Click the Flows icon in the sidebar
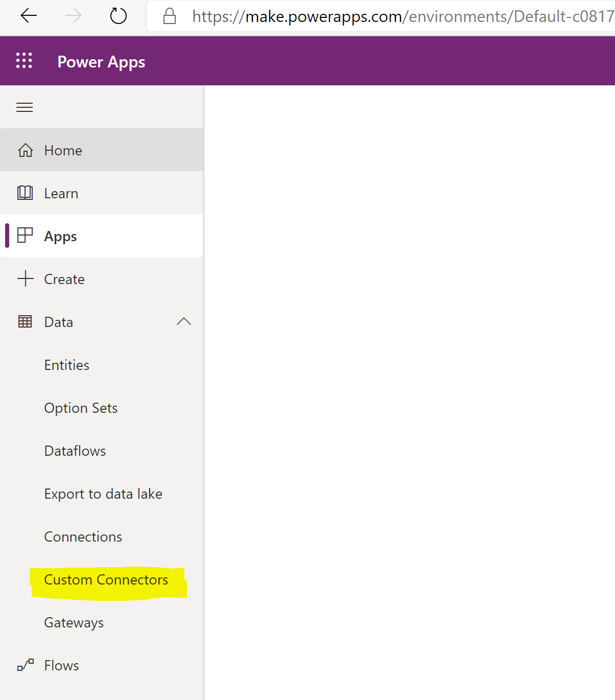The width and height of the screenshot is (615, 700). click(x=25, y=665)
